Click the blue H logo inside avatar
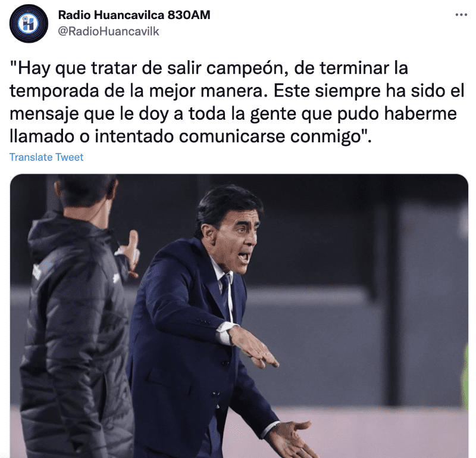This screenshot has width=476, height=458. click(x=29, y=23)
